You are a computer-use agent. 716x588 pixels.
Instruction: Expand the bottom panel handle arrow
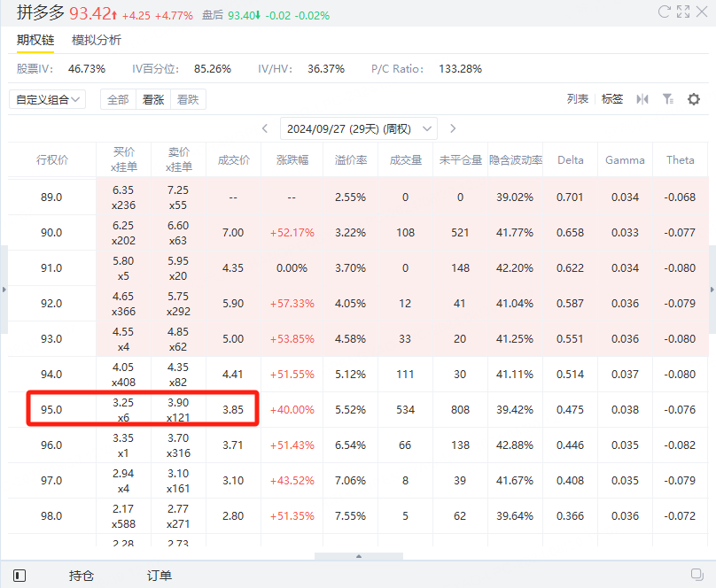click(359, 556)
